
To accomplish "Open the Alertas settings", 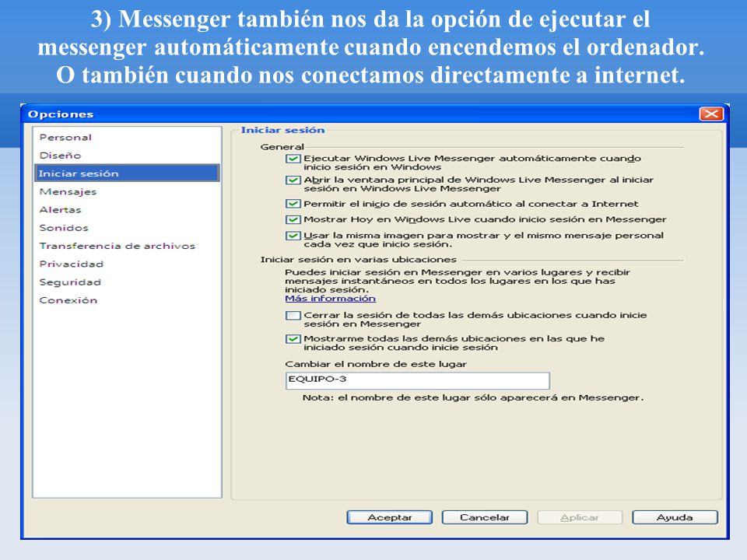I will click(60, 209).
